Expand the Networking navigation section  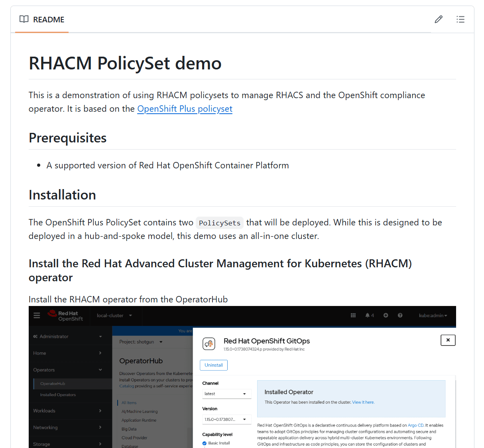click(67, 427)
